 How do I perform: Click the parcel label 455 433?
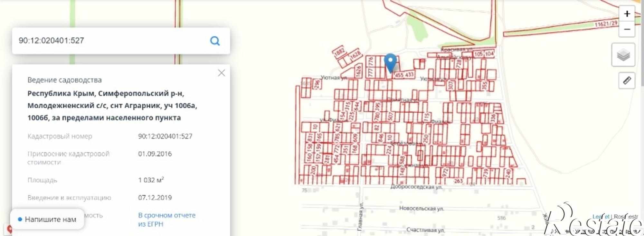[404, 75]
